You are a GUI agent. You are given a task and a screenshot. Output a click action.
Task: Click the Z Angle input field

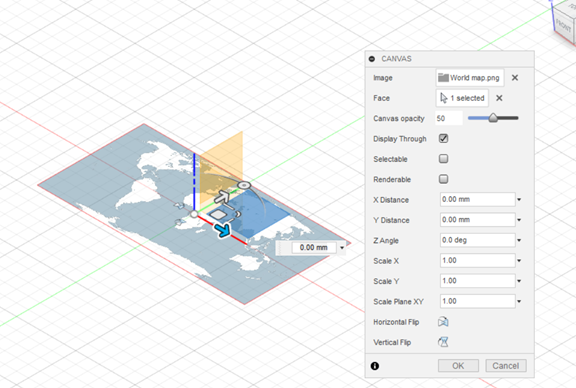coord(478,240)
